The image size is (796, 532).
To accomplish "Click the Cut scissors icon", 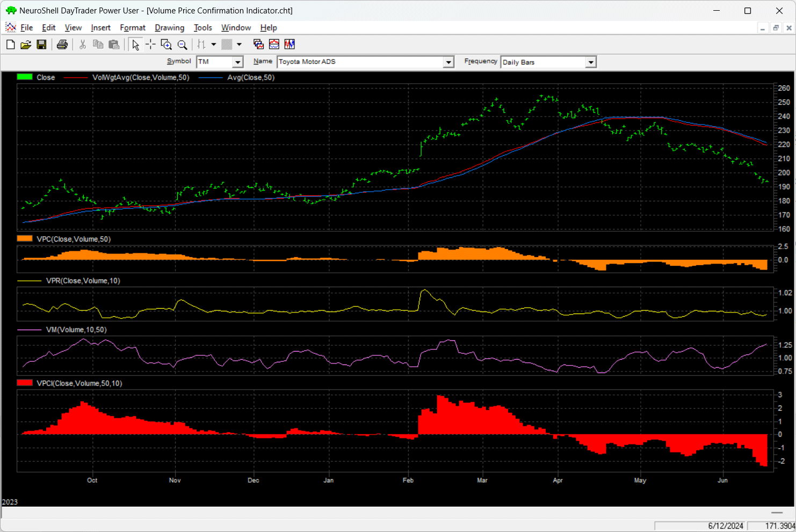I will pos(83,45).
